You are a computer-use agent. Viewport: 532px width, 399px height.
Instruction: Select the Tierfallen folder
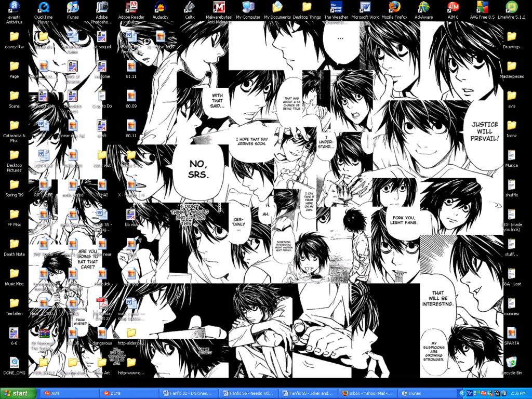(14, 307)
